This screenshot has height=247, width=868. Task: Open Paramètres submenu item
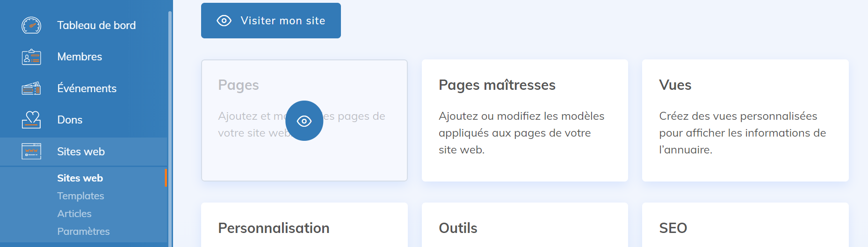coord(83,232)
